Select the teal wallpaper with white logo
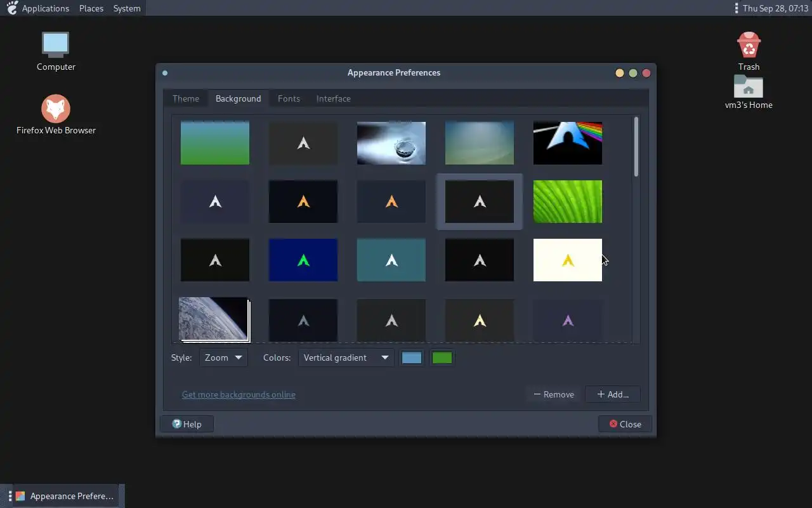This screenshot has width=812, height=508. point(391,260)
